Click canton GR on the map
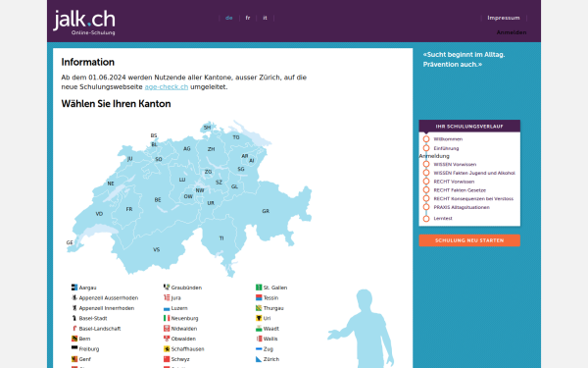 tap(266, 211)
